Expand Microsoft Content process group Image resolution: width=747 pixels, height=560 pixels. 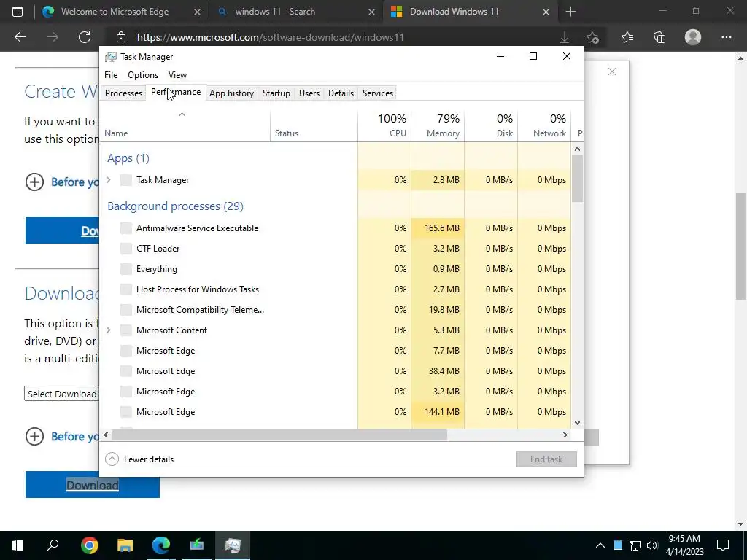pyautogui.click(x=109, y=330)
